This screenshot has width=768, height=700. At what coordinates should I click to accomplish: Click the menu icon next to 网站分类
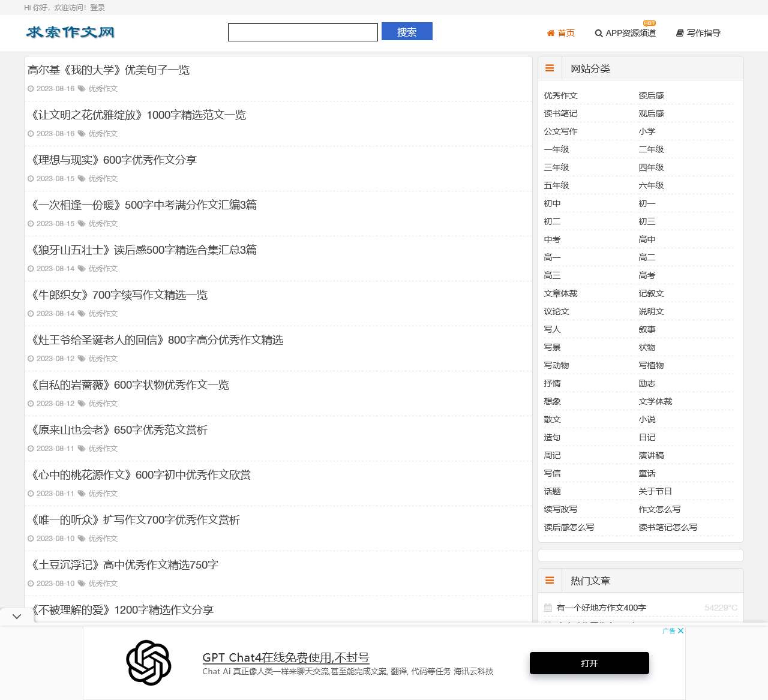[x=550, y=68]
